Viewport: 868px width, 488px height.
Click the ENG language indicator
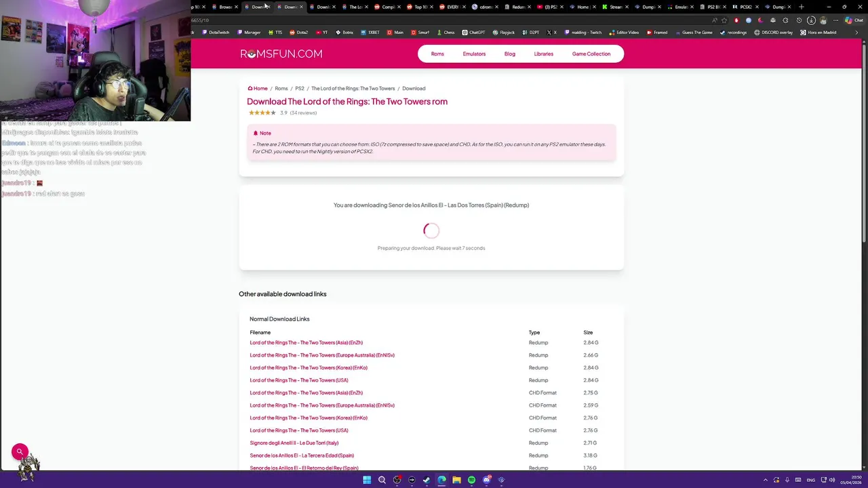click(x=810, y=480)
